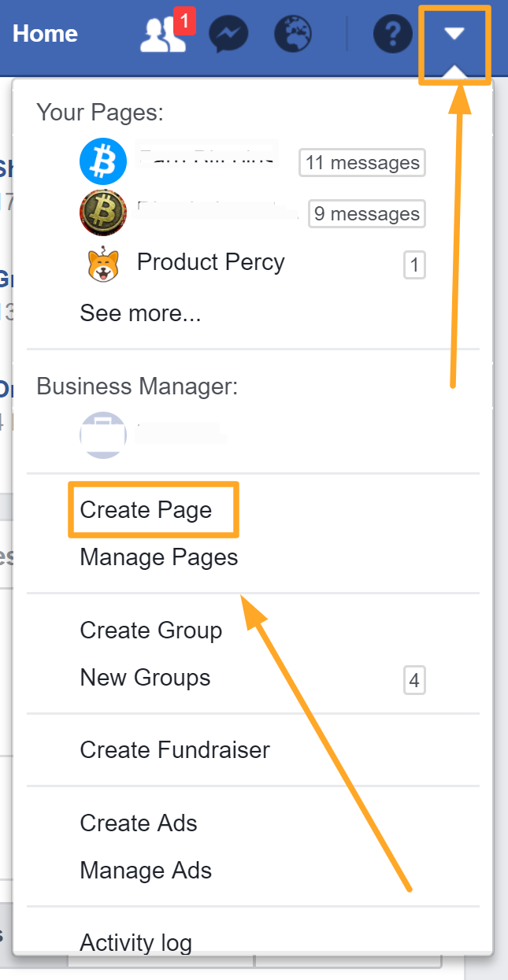Go to Home in the top bar
Image resolution: width=508 pixels, height=980 pixels.
[45, 34]
